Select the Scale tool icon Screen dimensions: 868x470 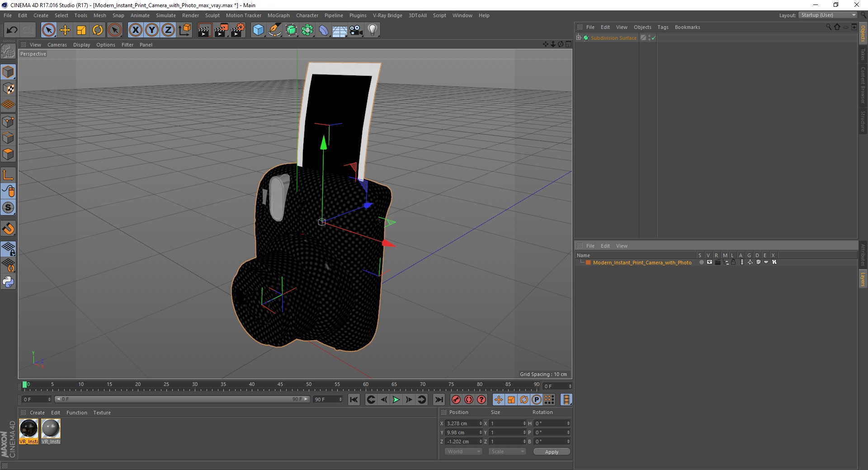coord(81,30)
